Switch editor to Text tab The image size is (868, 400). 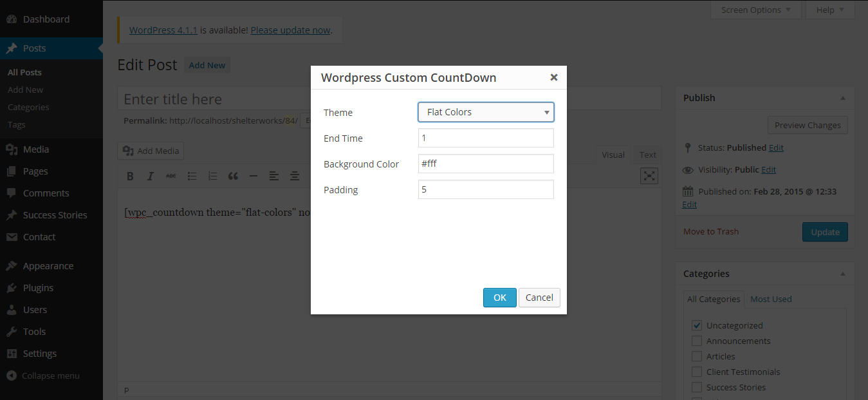click(648, 155)
